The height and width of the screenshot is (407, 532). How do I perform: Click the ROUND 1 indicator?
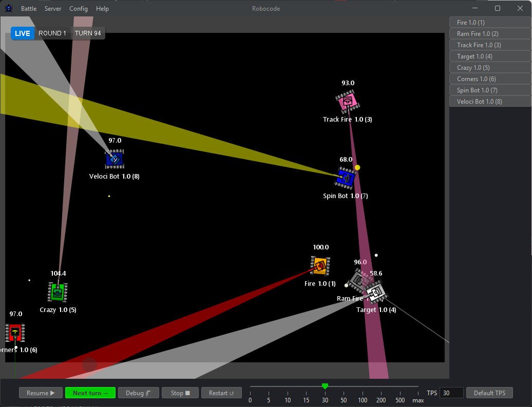(x=52, y=33)
